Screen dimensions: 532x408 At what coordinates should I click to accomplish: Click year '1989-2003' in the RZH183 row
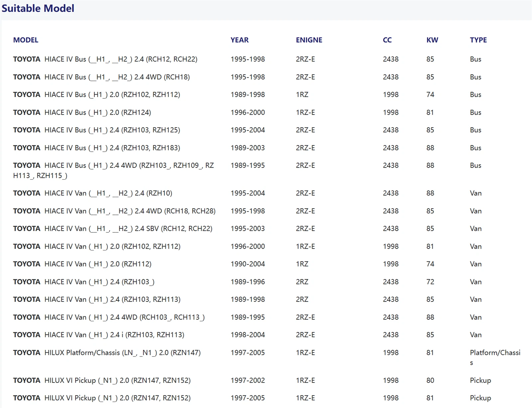248,148
